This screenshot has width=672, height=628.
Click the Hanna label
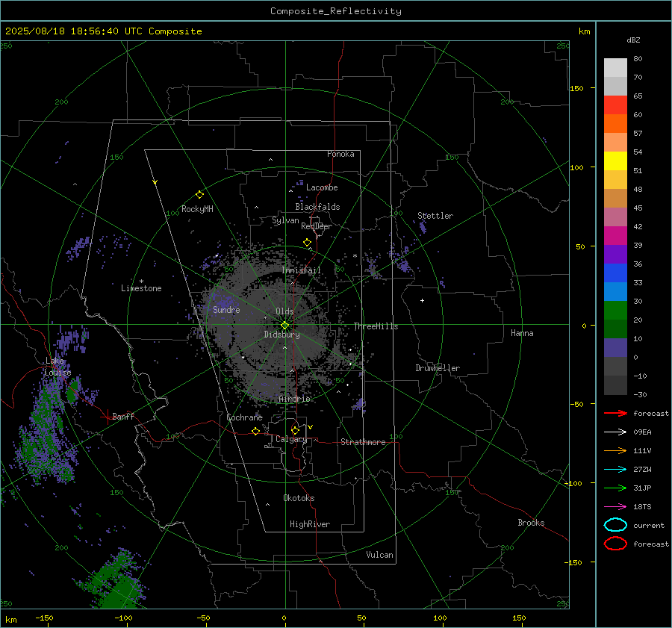tap(522, 333)
